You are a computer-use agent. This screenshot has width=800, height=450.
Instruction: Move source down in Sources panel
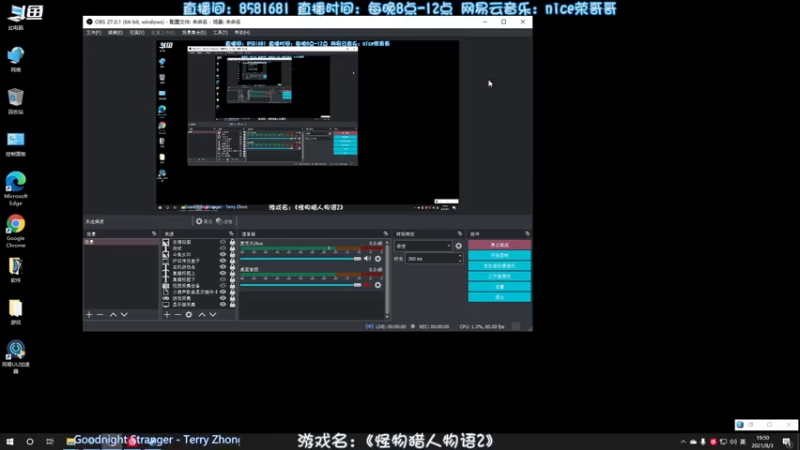(213, 315)
